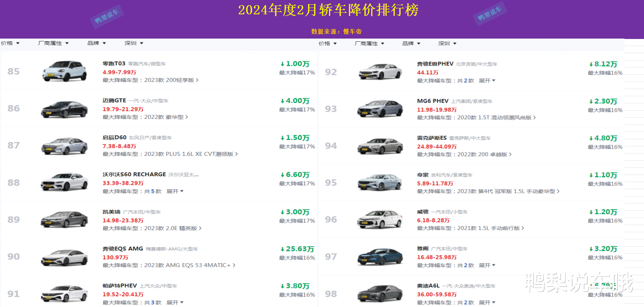Click the 奥迪A6L car thumbnail
This screenshot has width=644, height=307.
(380, 294)
